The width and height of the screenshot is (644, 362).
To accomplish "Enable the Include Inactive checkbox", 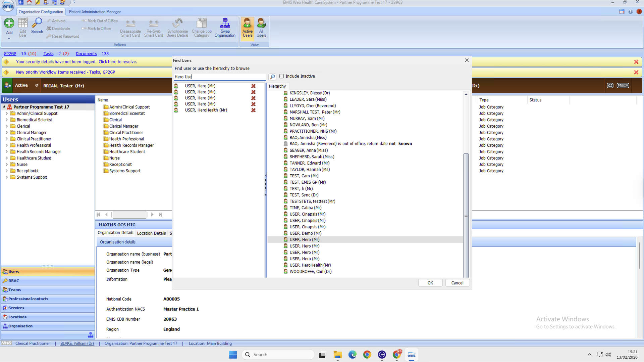I will (282, 76).
